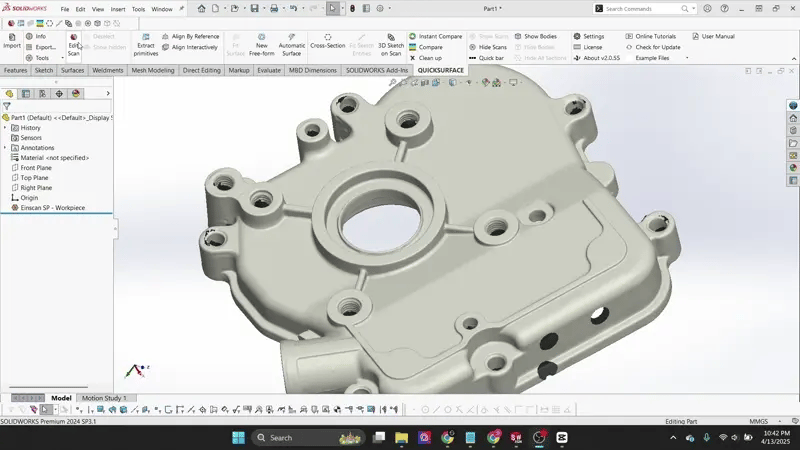
Task: Open the Insert menu
Action: pyautogui.click(x=118, y=9)
